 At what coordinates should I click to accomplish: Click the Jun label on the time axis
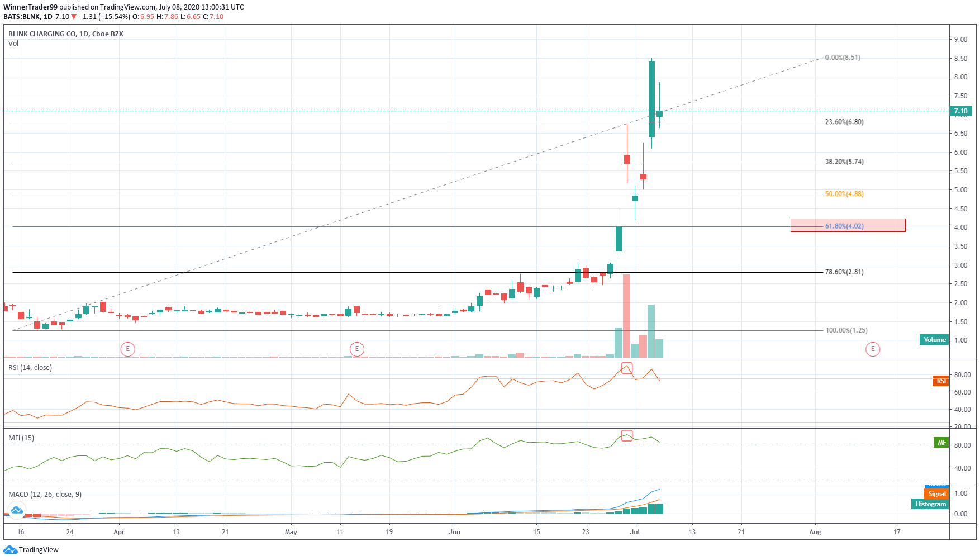[454, 532]
